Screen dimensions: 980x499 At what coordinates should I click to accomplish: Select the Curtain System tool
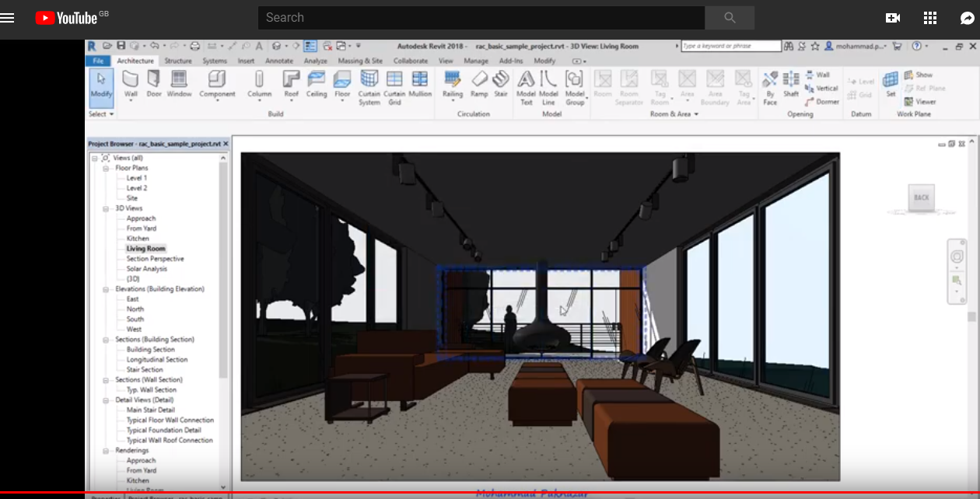(369, 87)
